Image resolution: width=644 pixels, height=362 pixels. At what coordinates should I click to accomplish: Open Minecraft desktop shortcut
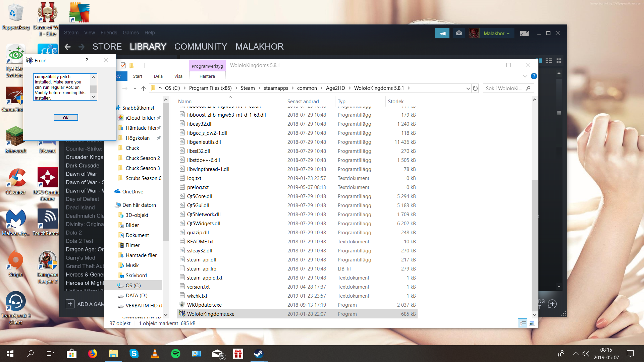point(15,140)
